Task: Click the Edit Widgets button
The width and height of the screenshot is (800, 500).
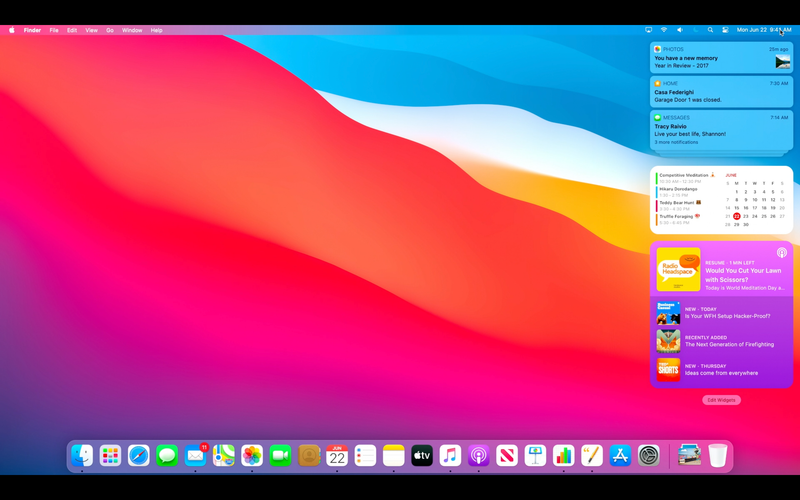Action: coord(721,400)
